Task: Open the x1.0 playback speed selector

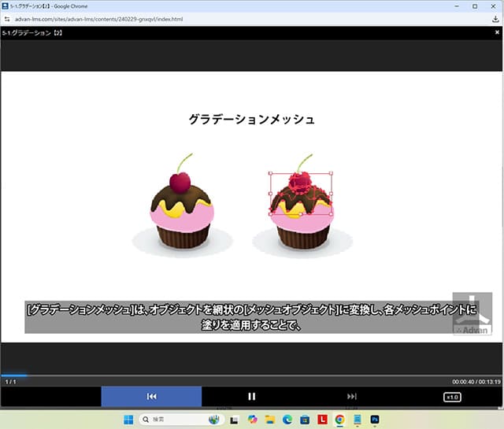Action: pos(452,397)
